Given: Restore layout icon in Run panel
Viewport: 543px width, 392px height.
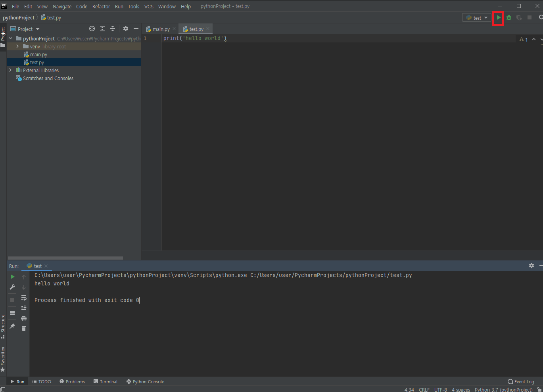Looking at the screenshot, I should click(12, 313).
